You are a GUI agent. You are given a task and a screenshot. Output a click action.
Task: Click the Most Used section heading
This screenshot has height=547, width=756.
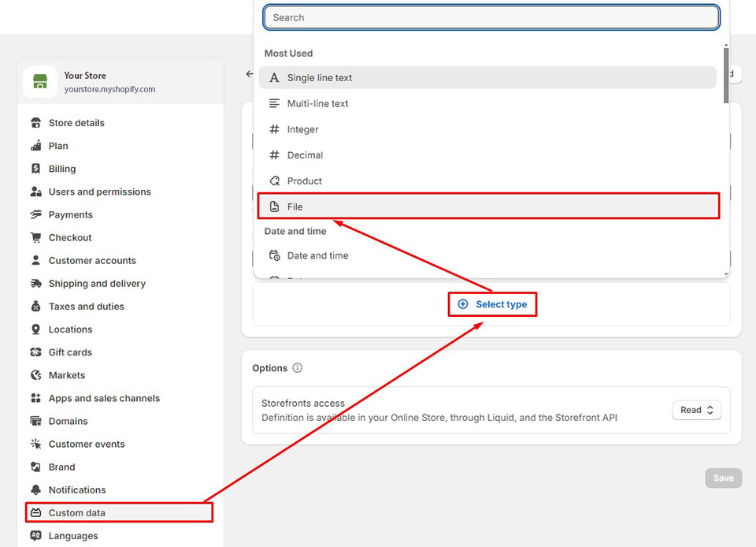288,53
